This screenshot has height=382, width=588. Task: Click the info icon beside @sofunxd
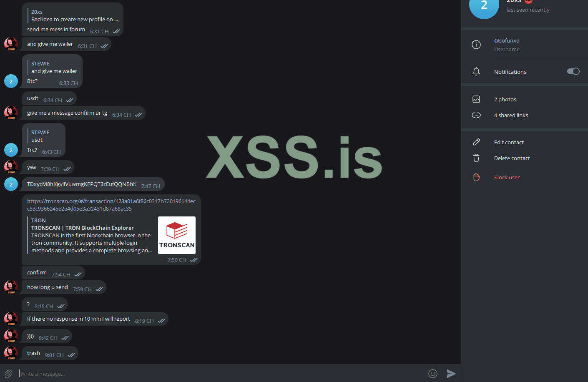(x=476, y=45)
